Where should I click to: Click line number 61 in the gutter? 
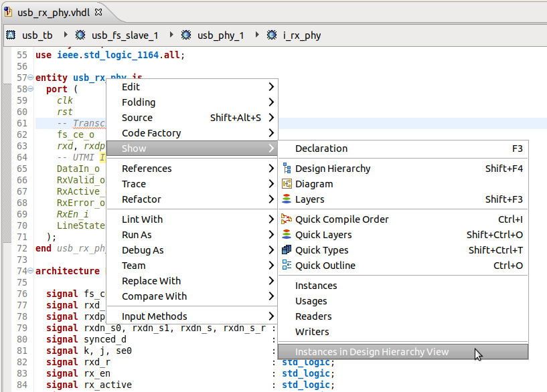(x=22, y=123)
